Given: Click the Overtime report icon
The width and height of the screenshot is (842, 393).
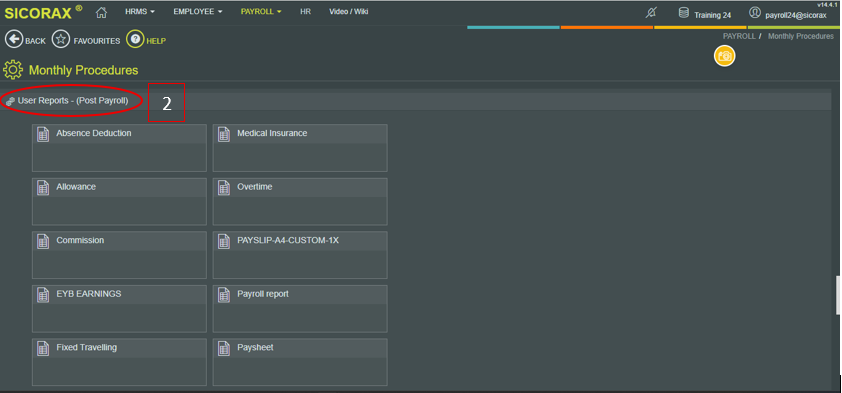Looking at the screenshot, I should click(224, 188).
